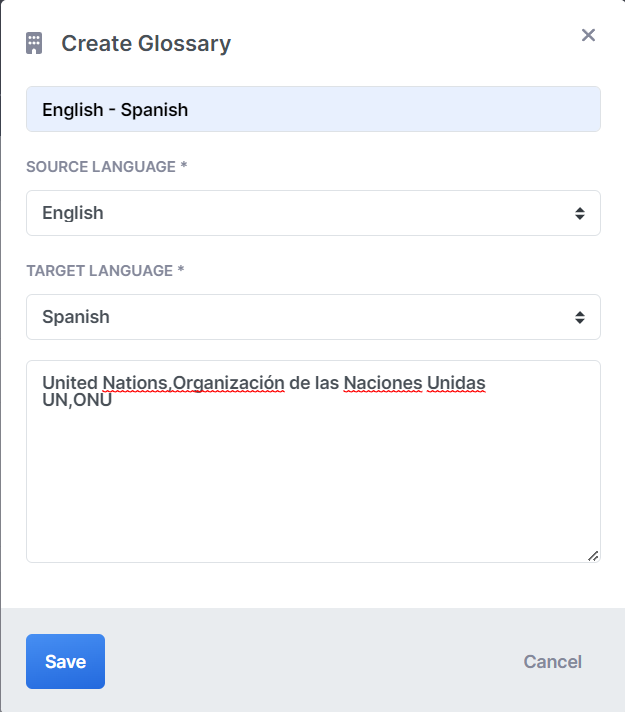Close the Create Glossary dialog with X
625x712 pixels.
click(588, 36)
